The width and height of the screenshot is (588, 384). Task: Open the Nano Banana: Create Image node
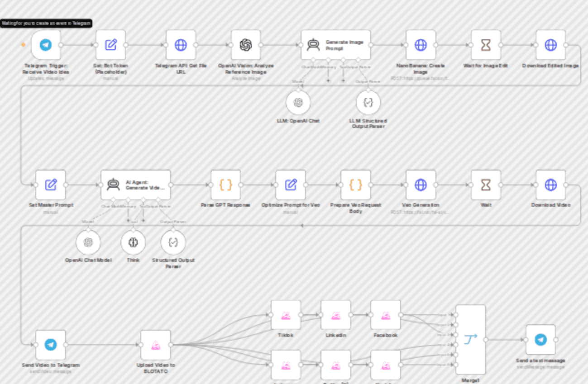pyautogui.click(x=421, y=45)
